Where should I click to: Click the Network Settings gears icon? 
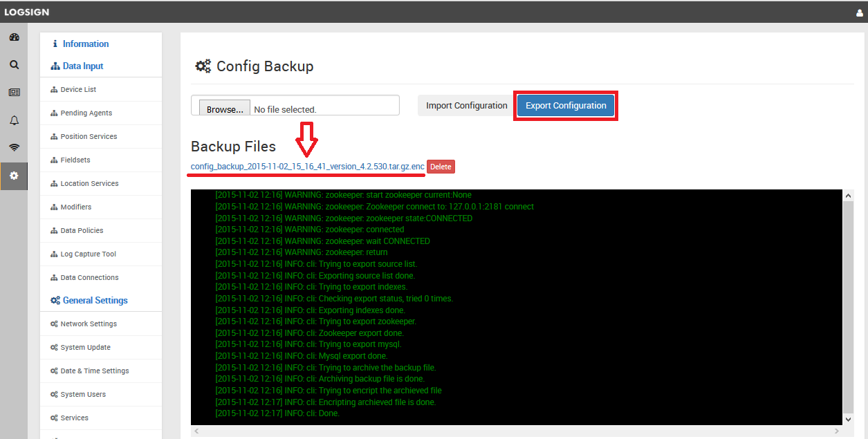[54, 324]
